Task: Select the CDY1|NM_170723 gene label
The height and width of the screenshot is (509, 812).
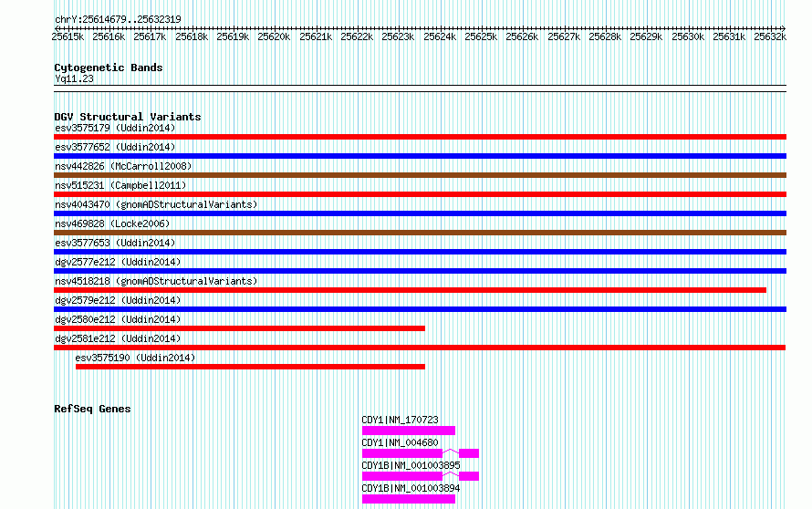Action: tap(400, 420)
